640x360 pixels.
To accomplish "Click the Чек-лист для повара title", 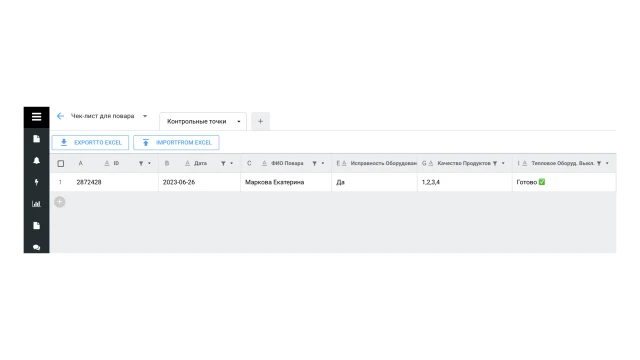I will (x=102, y=116).
